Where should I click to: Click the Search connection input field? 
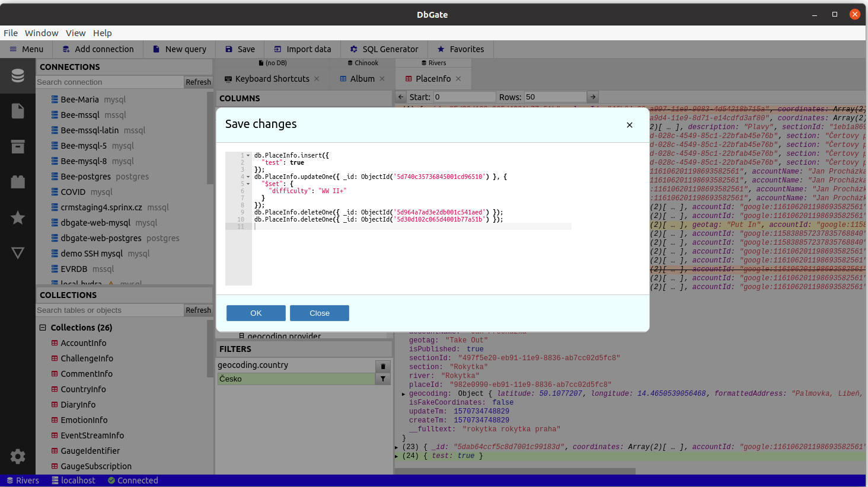[x=109, y=82]
